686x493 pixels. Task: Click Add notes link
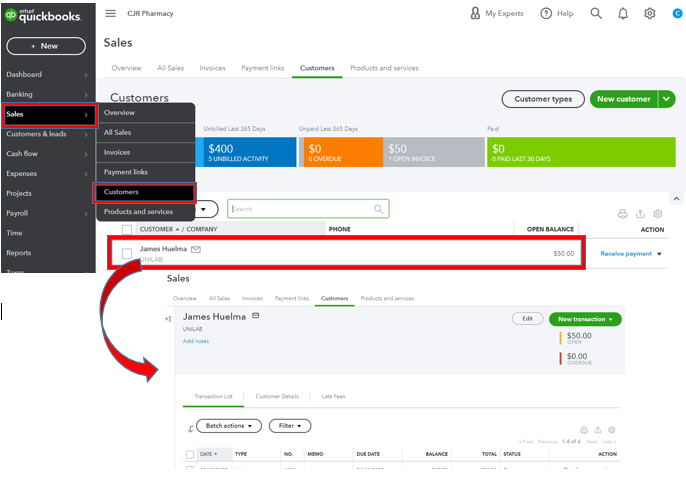(x=196, y=341)
